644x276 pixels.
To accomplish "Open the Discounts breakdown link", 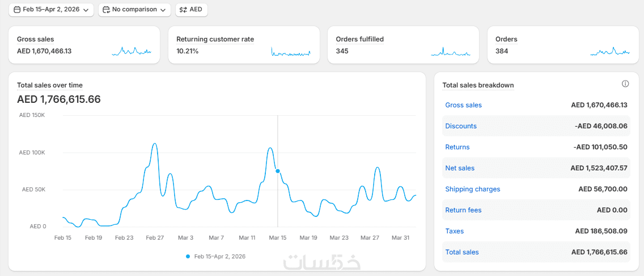I will [461, 126].
